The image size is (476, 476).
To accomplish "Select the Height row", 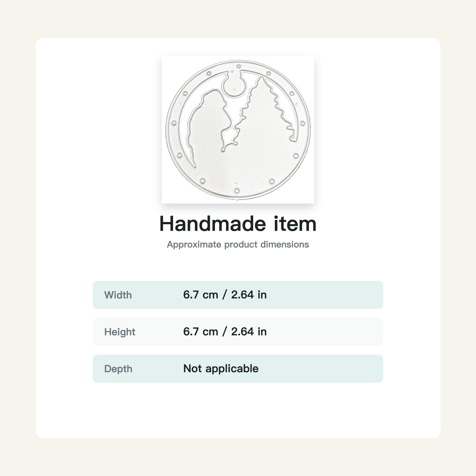I will pos(238,332).
